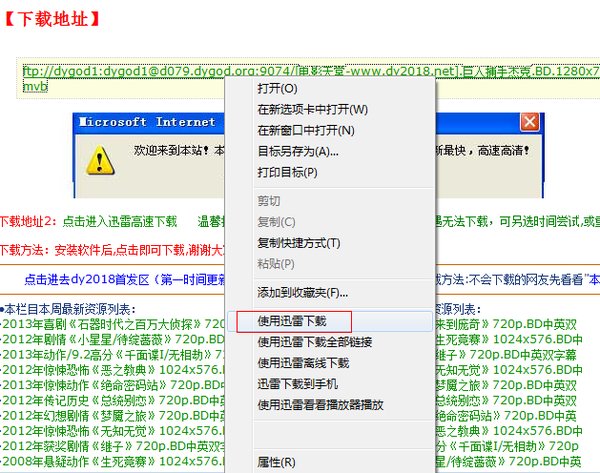The image size is (600, 473).
Task: Open right-column 《千面谍I/无相劫》720p link
Action: tap(507, 446)
